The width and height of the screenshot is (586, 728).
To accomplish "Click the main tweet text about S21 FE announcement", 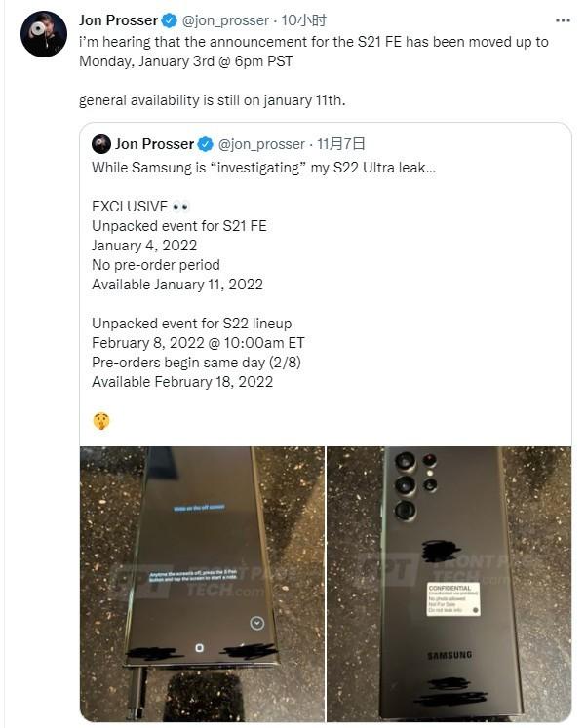I will click(313, 52).
